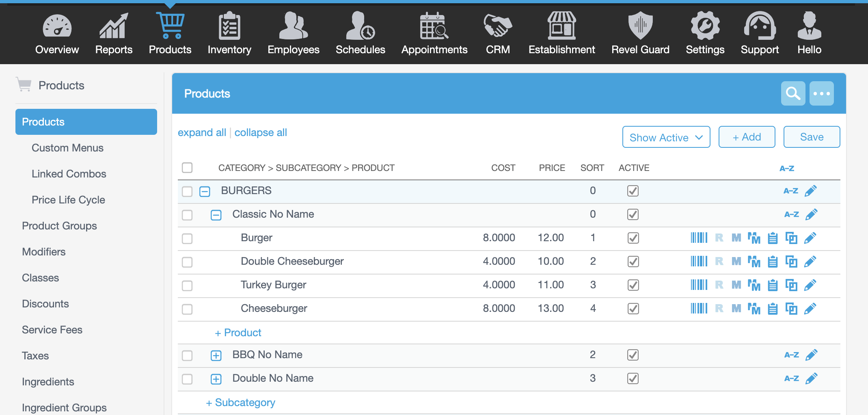Toggle the Active checkbox for Turkey Burger
The height and width of the screenshot is (415, 868).
coord(633,285)
